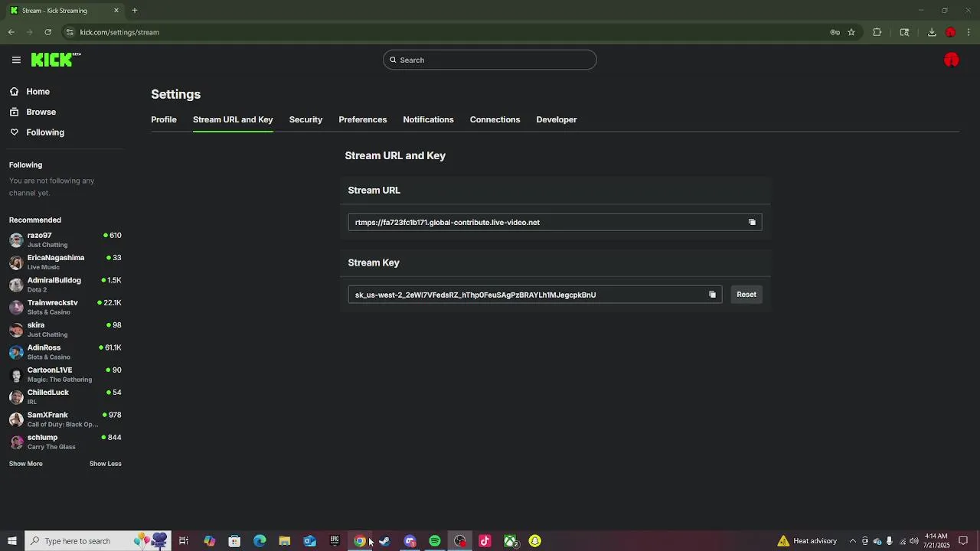Click the Stream Key field
This screenshot has width=980, height=551.
535,295
